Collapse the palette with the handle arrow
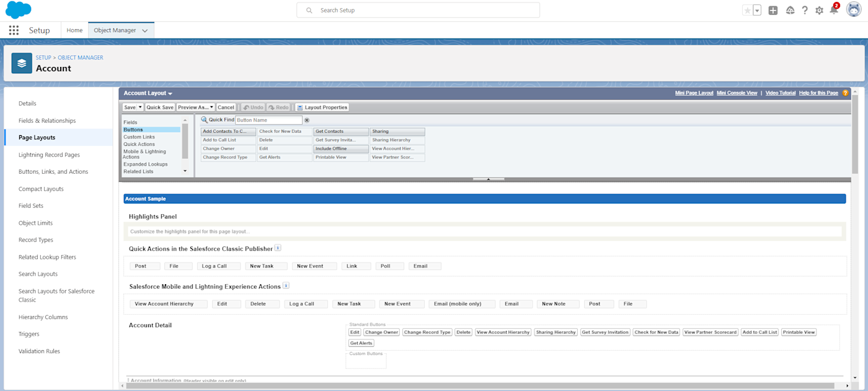This screenshot has width=868, height=391. 489,179
